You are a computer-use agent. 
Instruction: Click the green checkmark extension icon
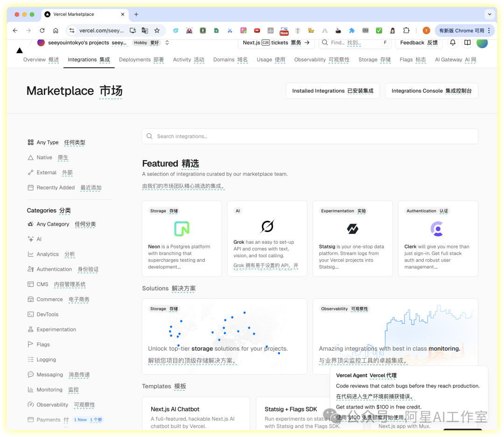(x=379, y=30)
